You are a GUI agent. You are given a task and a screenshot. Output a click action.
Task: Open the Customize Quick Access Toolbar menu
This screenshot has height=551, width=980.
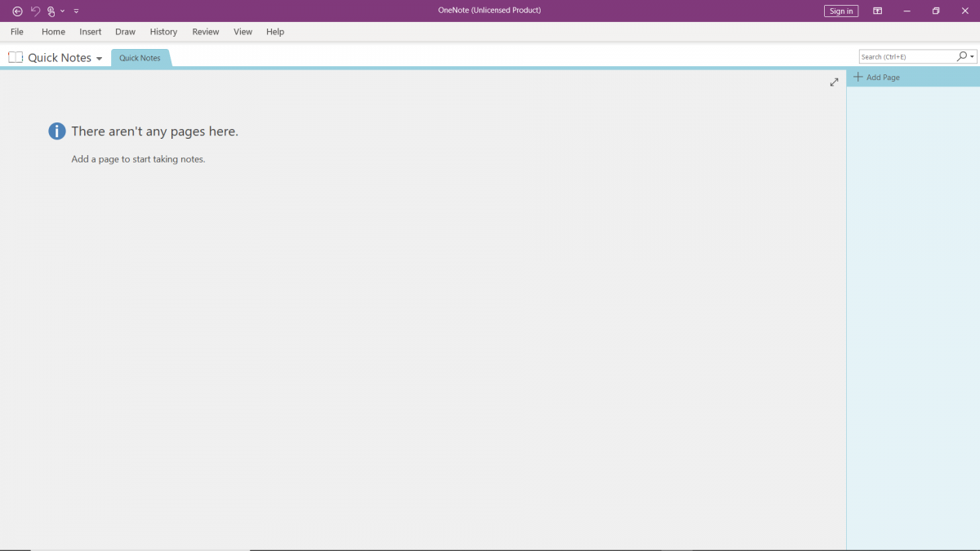click(x=76, y=11)
